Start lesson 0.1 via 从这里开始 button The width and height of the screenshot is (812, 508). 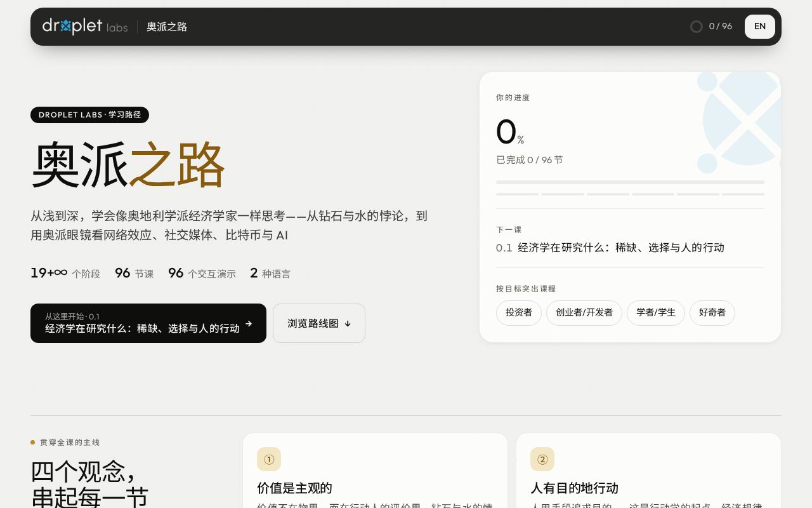pos(148,323)
